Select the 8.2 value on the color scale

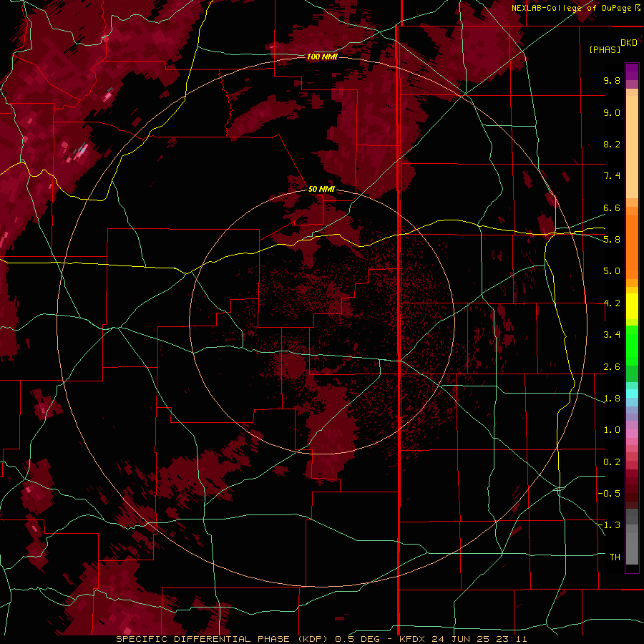click(612, 144)
